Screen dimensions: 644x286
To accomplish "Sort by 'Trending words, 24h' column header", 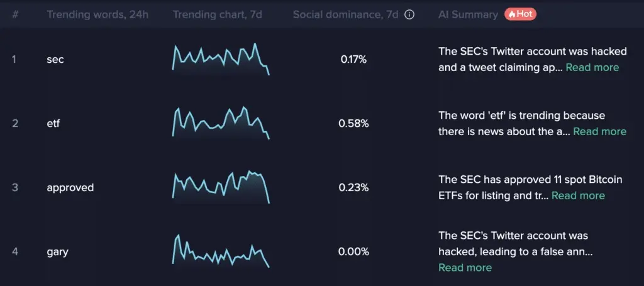I will point(97,14).
